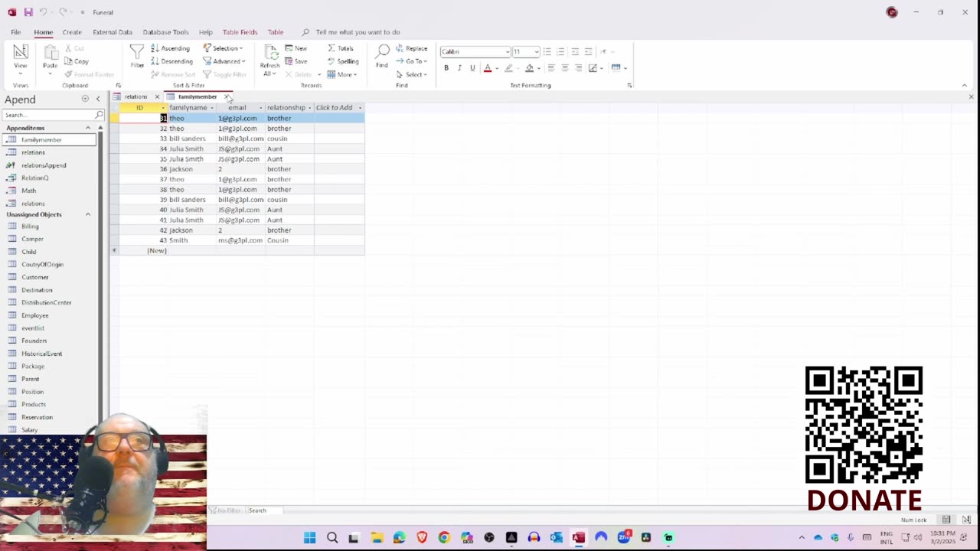Screen dimensions: 980x551
Task: Open RelationQ query in navigation pane
Action: coord(34,178)
